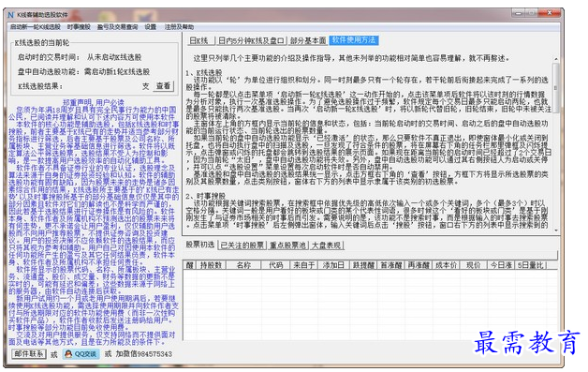Open the 注册及帮助 menu
The width and height of the screenshot is (588, 372).
[179, 27]
